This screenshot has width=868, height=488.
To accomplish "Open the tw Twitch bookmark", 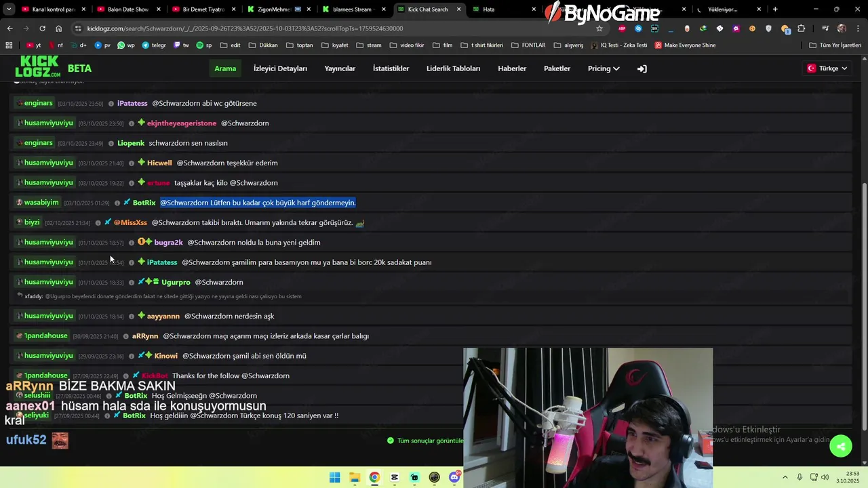I will click(x=182, y=45).
